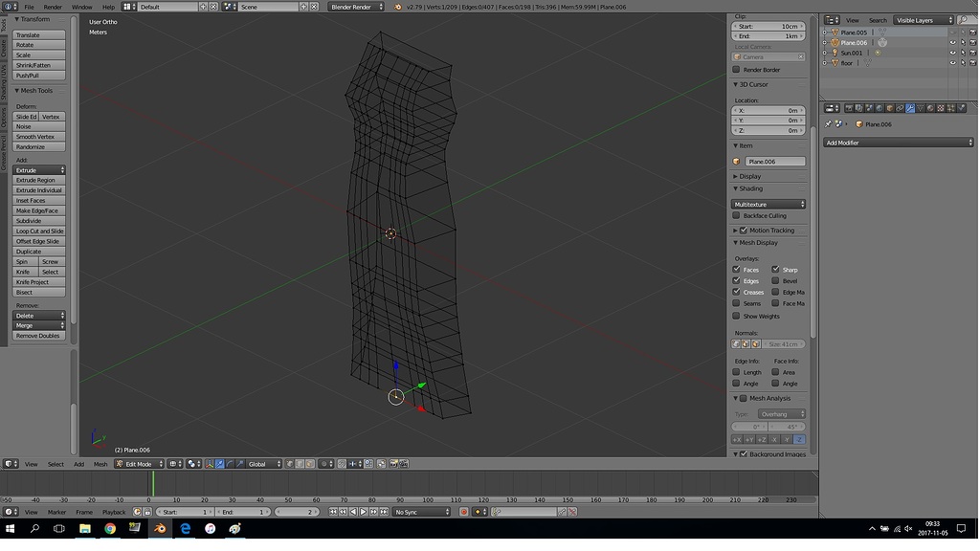Open the Multitexture shading dropdown
980x551 pixels.
pos(768,205)
